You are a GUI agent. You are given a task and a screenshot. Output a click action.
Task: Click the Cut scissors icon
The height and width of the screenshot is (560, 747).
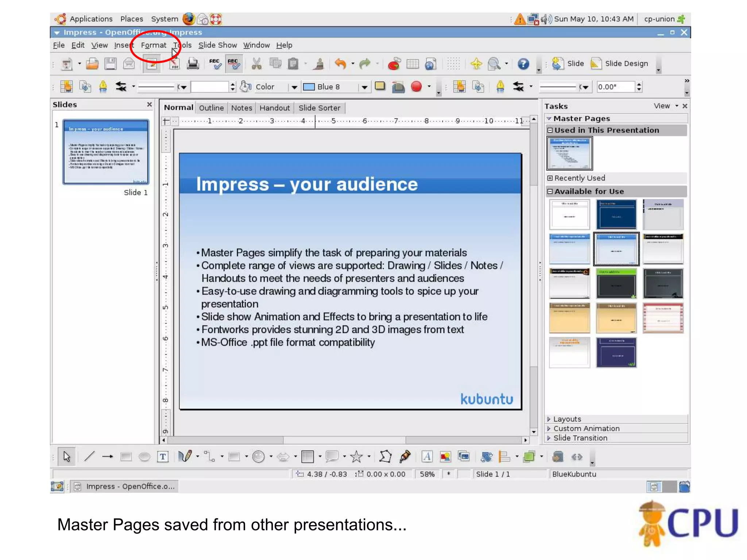click(257, 64)
